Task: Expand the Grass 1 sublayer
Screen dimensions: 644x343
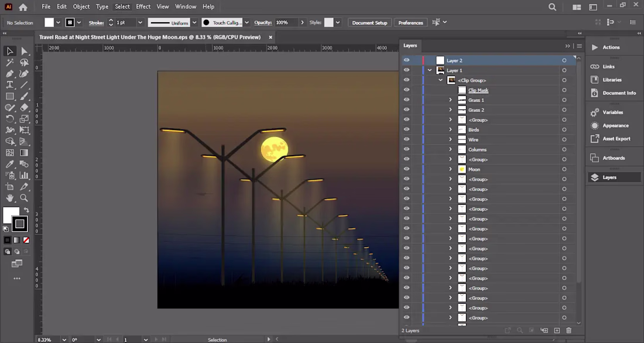Action: click(451, 100)
